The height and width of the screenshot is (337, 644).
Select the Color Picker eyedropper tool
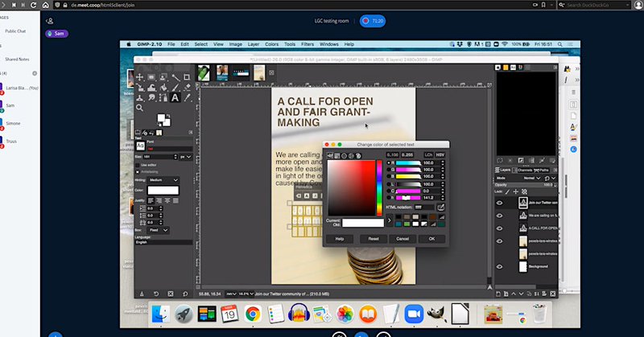tap(188, 97)
